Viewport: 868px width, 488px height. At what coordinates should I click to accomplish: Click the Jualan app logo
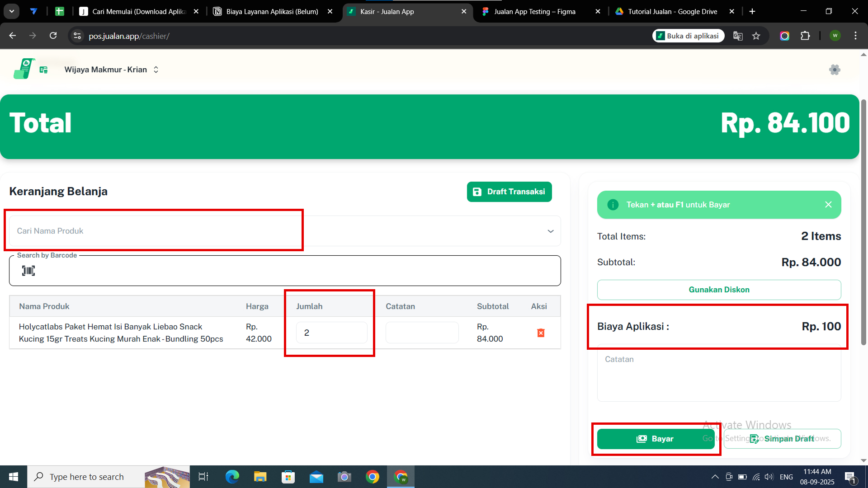pyautogui.click(x=24, y=69)
